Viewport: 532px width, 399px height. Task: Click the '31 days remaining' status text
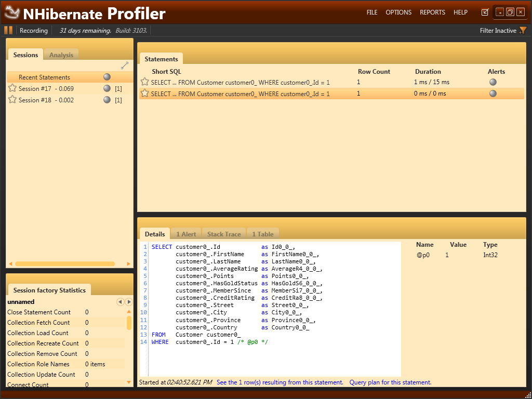click(85, 31)
